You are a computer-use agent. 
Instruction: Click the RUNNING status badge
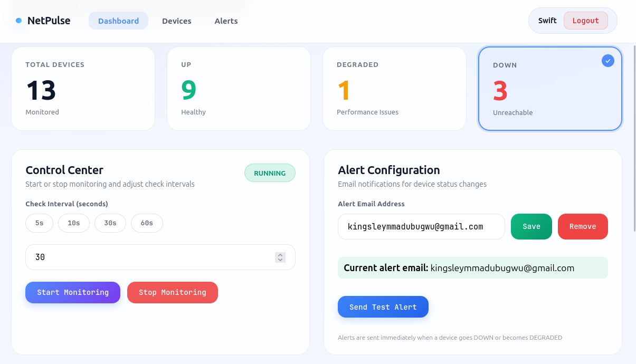coord(270,173)
